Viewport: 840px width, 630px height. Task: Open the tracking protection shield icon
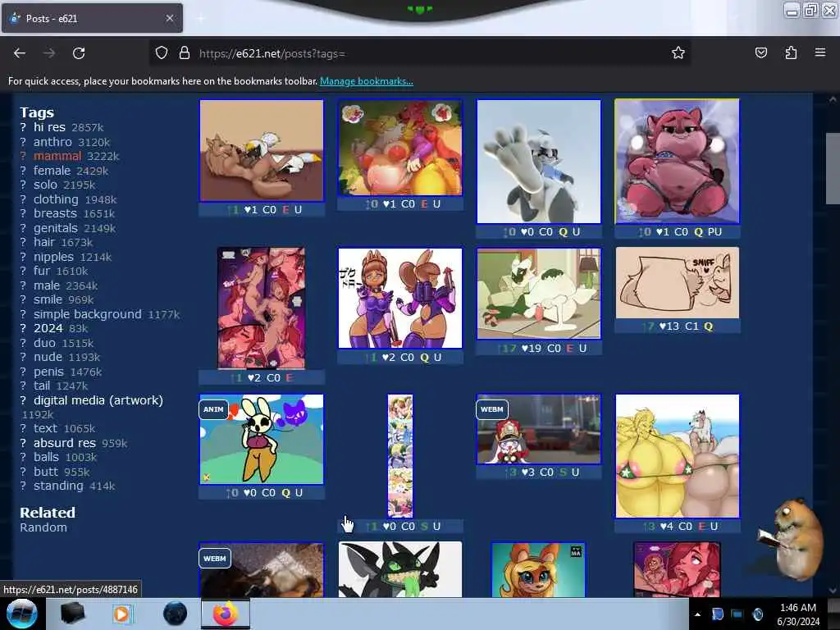162,53
